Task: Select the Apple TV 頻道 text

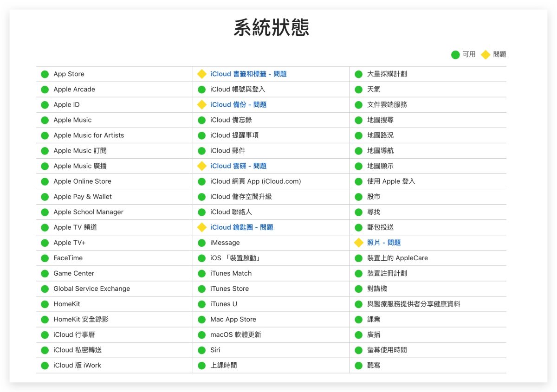Action: click(x=75, y=227)
